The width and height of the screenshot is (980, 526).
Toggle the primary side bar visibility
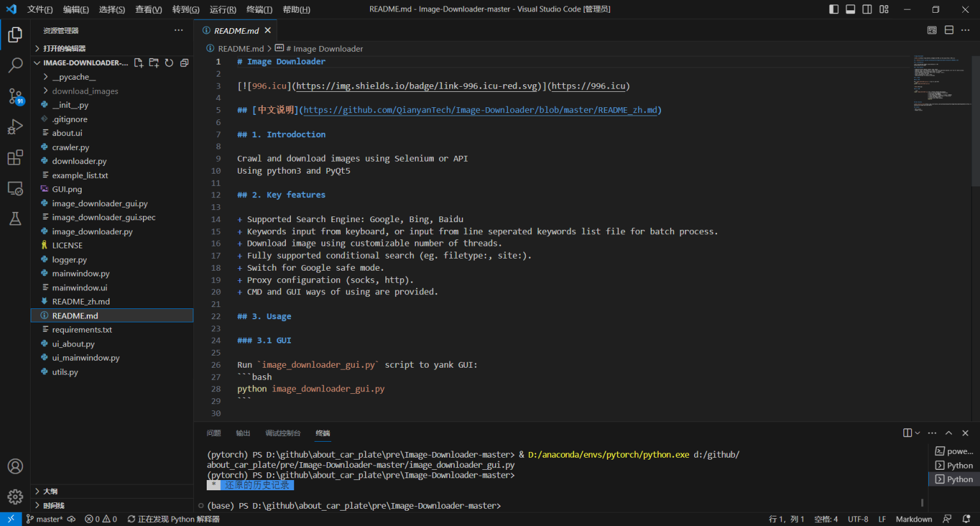click(834, 9)
